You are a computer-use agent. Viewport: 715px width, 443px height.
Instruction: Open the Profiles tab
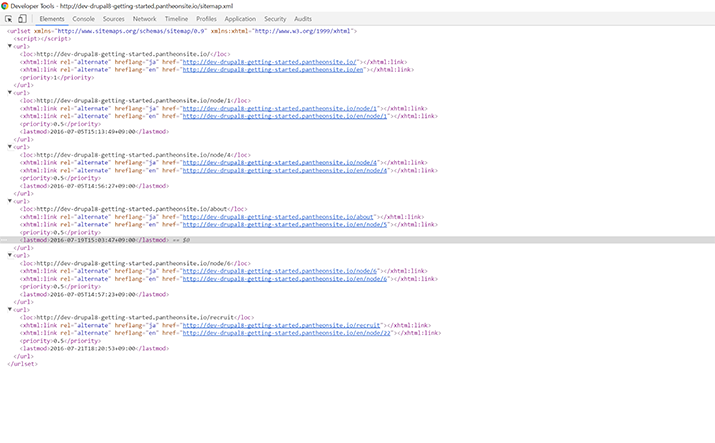(x=206, y=19)
